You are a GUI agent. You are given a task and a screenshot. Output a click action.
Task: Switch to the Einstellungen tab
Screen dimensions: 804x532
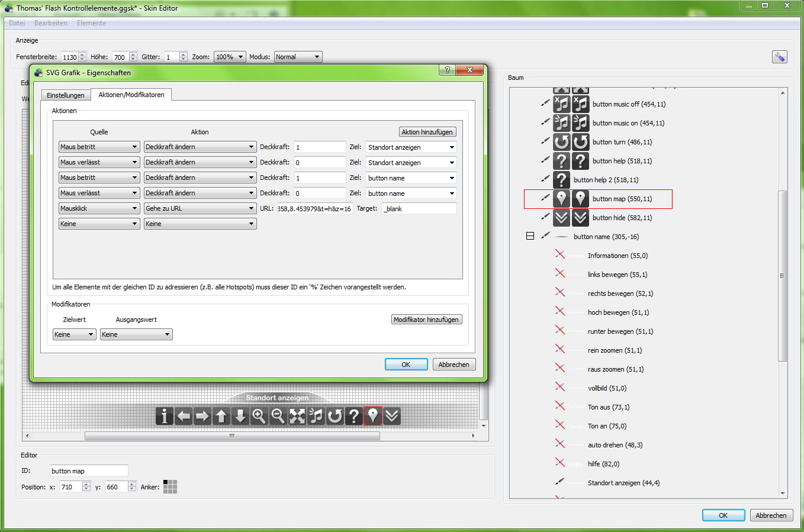(65, 95)
